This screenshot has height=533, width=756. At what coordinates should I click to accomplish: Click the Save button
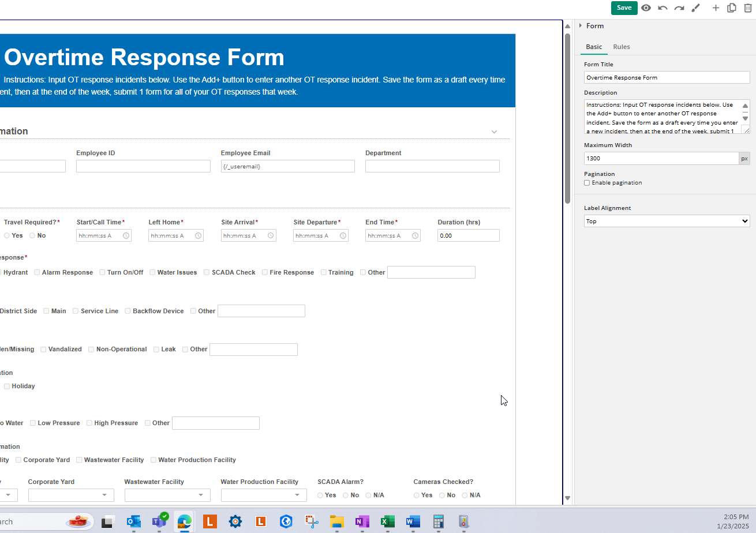624,8
